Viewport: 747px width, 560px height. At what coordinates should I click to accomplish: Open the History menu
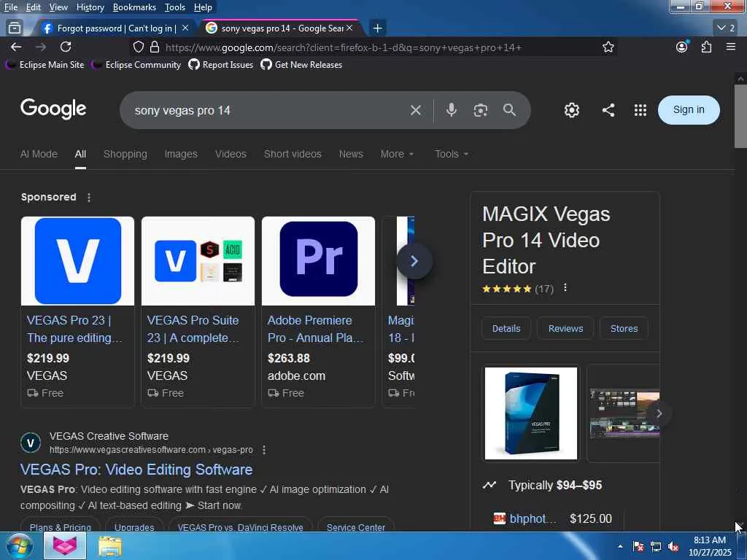90,7
